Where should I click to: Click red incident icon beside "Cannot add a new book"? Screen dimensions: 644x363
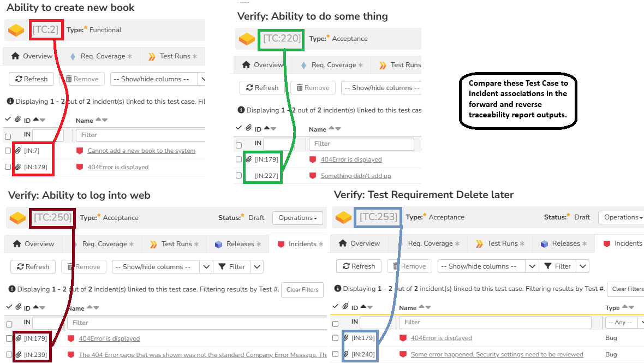coord(80,151)
